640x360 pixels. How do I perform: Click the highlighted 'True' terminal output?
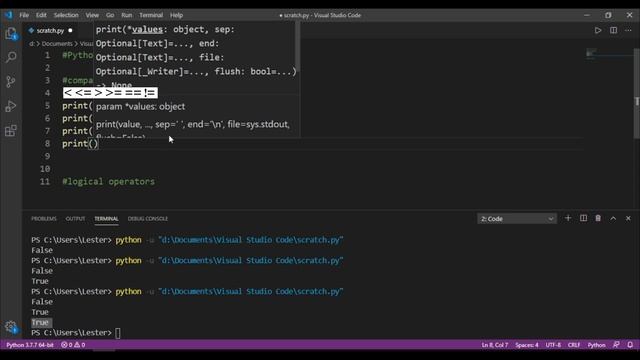[x=40, y=322]
